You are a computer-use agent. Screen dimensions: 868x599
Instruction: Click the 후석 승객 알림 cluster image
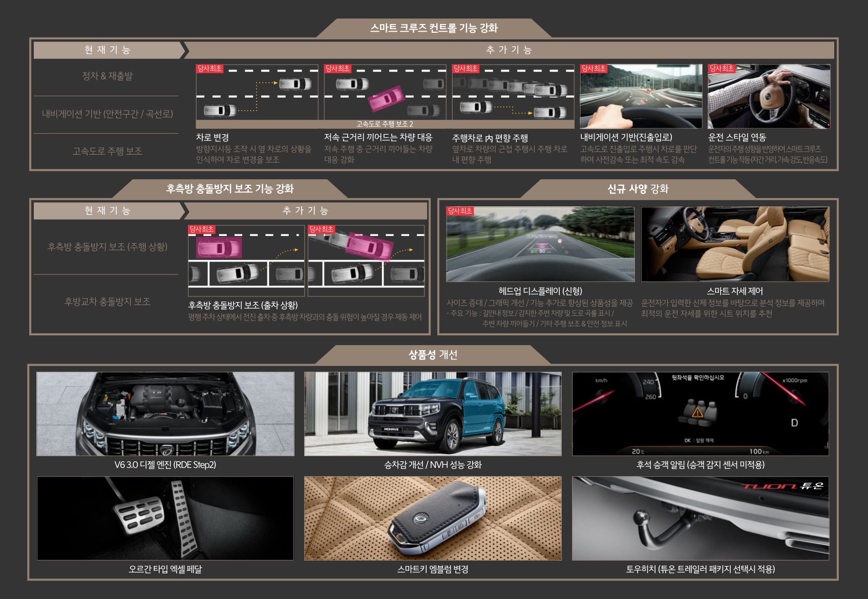click(x=700, y=414)
